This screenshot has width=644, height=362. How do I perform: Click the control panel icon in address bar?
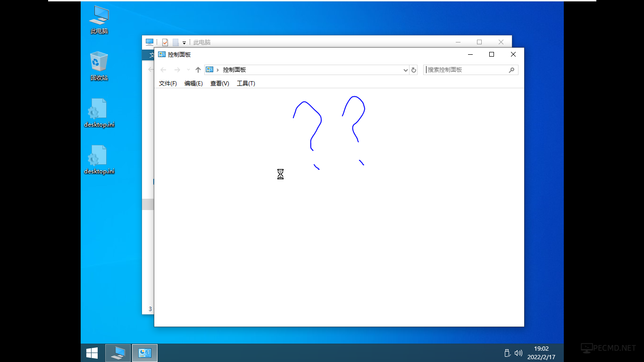click(x=210, y=70)
